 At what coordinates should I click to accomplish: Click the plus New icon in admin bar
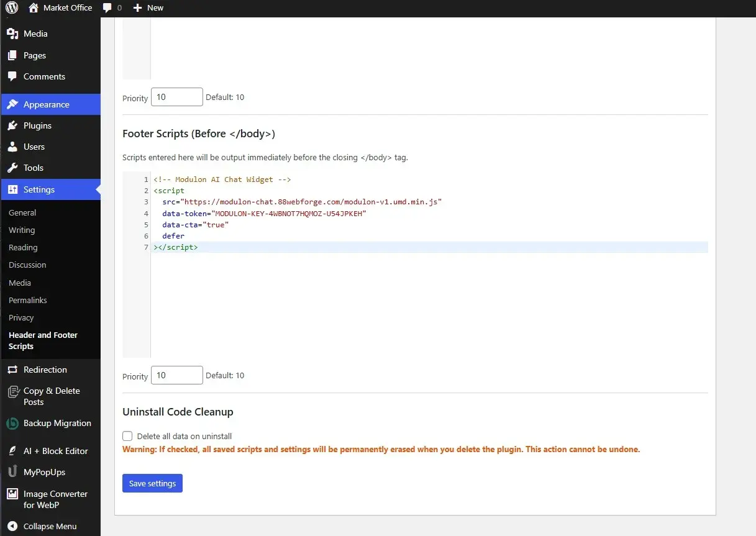point(138,8)
